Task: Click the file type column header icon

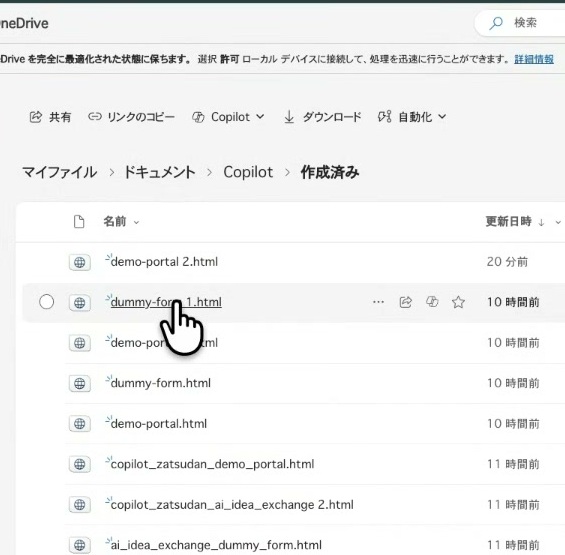Action: click(x=79, y=222)
